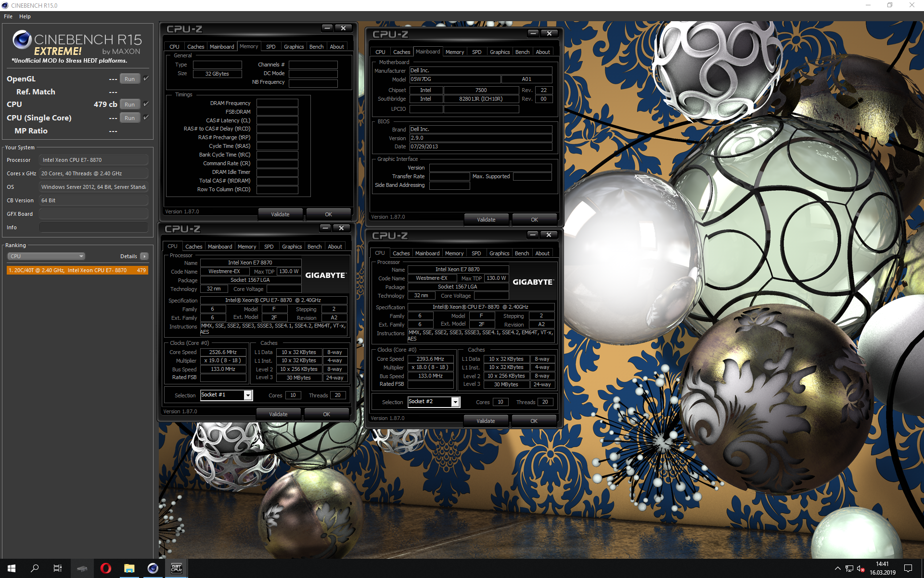
Task: Click OK in Memory CPU-Z window
Action: [x=328, y=214]
